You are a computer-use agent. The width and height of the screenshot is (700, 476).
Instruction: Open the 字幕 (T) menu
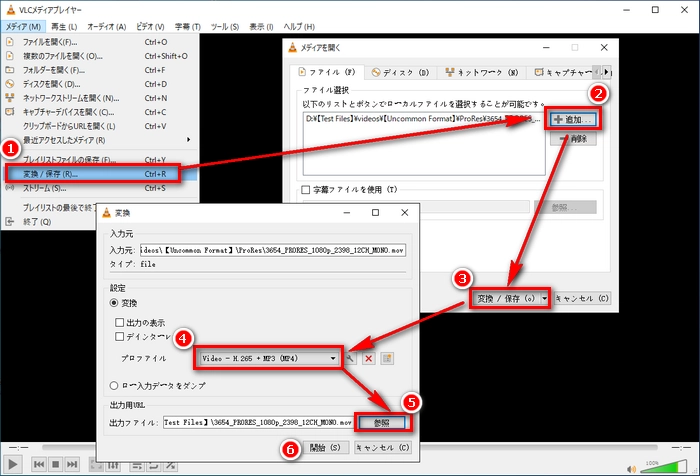(x=188, y=27)
